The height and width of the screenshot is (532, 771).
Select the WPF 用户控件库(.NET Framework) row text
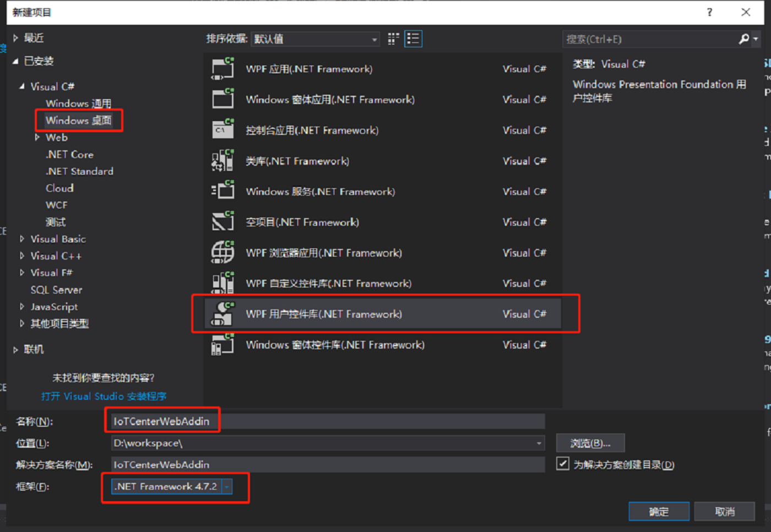324,314
